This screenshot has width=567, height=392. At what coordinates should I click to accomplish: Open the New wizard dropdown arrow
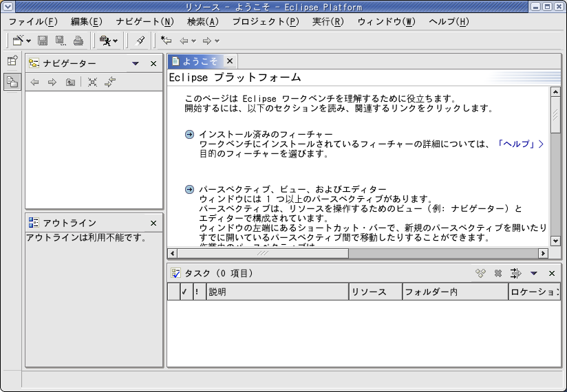coord(29,41)
